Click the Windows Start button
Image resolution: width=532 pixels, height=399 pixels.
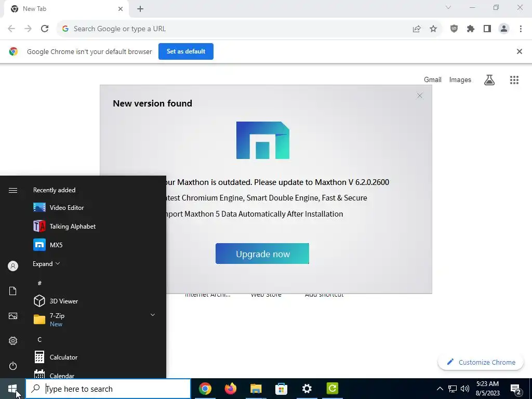click(x=12, y=389)
